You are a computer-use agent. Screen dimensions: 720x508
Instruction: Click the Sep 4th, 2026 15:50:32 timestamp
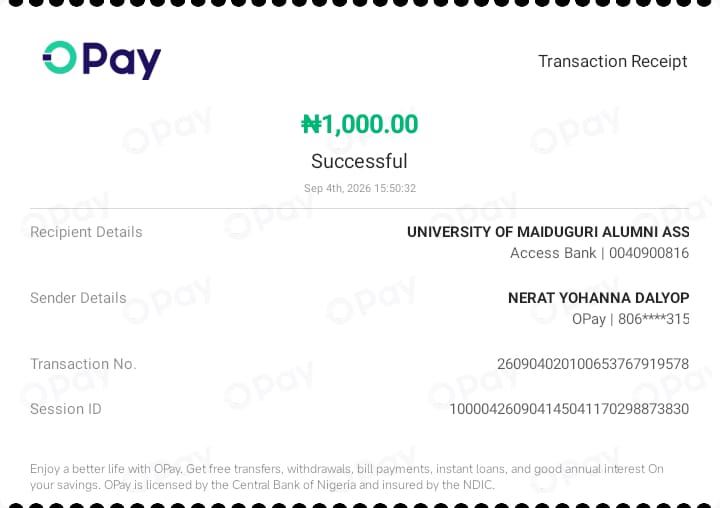360,188
